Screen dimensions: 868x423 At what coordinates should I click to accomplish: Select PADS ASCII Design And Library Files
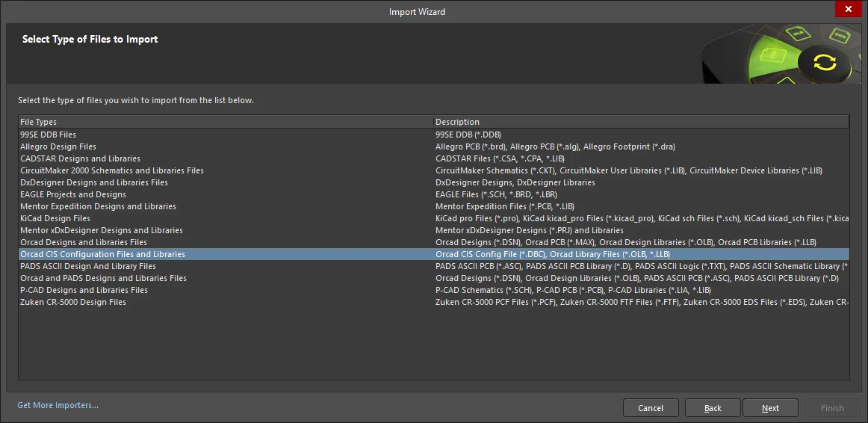[x=88, y=266]
